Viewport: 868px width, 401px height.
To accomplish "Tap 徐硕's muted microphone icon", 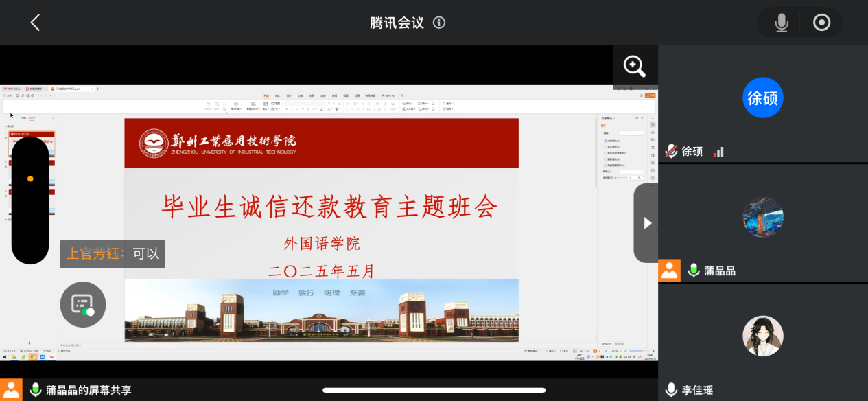I will coord(672,152).
